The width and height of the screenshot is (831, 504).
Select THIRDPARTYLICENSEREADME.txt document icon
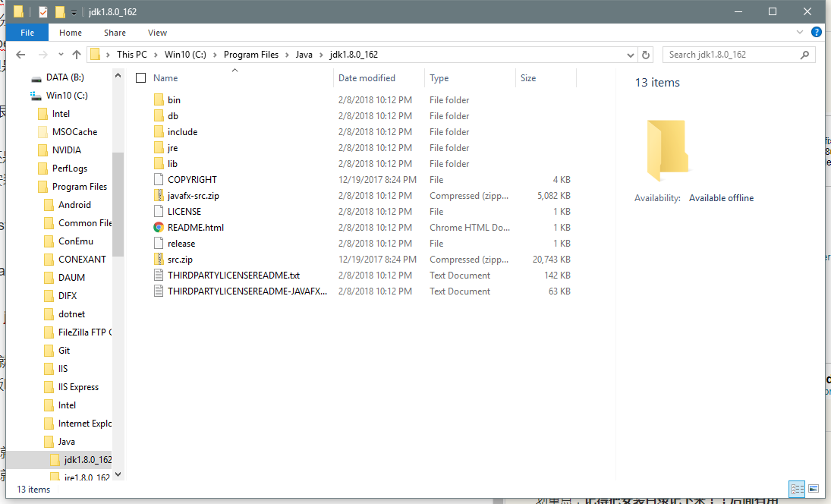[159, 275]
